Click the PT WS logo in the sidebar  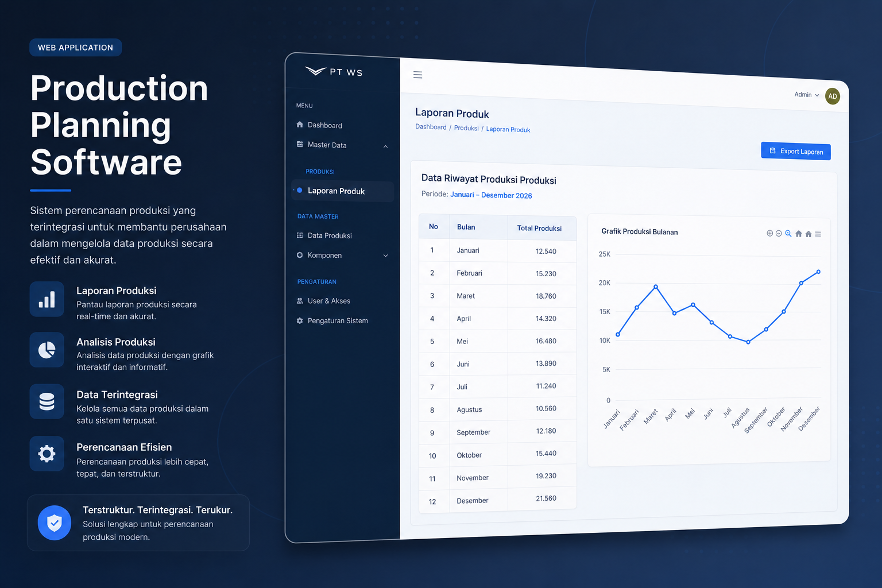pos(334,72)
